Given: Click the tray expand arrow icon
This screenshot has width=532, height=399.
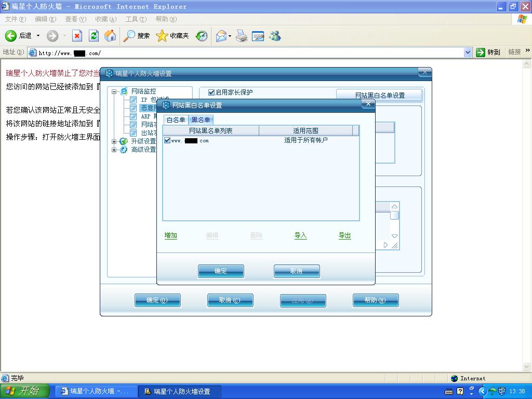Looking at the screenshot, I should coord(483,391).
